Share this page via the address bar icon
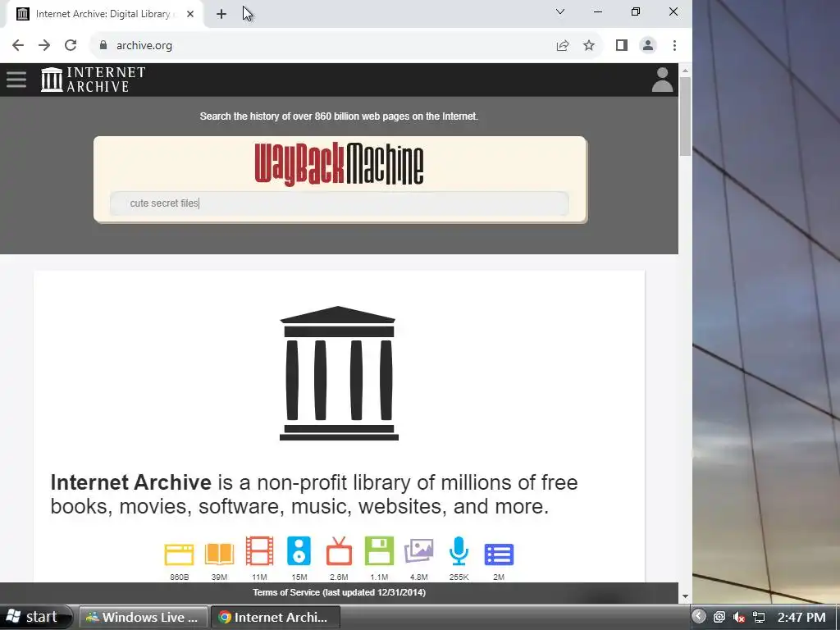 tap(563, 46)
